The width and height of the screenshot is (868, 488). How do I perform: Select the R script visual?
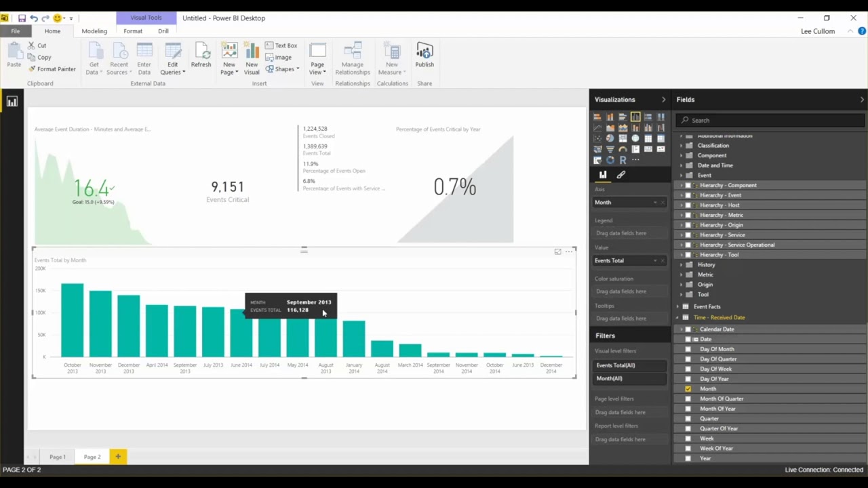(623, 160)
